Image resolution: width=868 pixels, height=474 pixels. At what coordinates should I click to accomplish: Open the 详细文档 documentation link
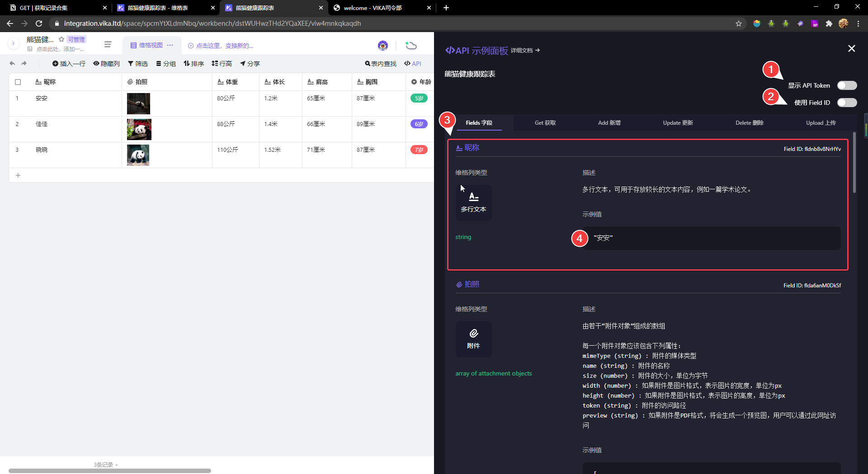tap(525, 51)
